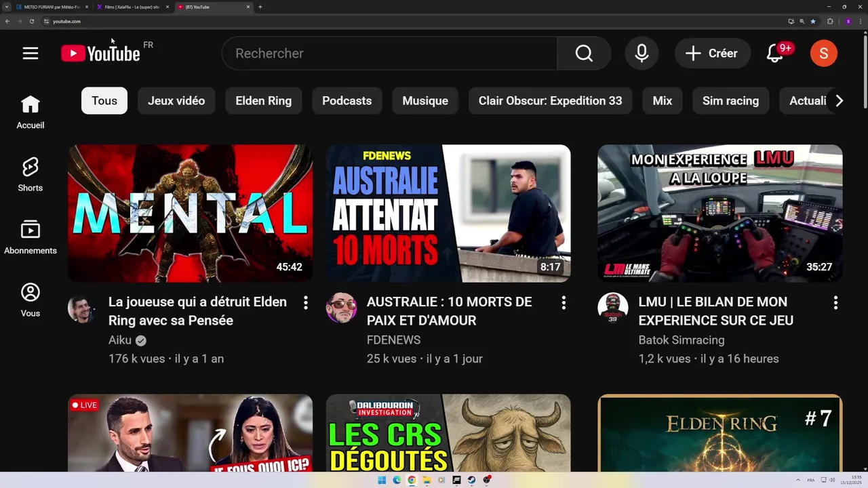Viewport: 868px width, 488px height.
Task: Filter by Elden Ring chip
Action: tap(264, 101)
